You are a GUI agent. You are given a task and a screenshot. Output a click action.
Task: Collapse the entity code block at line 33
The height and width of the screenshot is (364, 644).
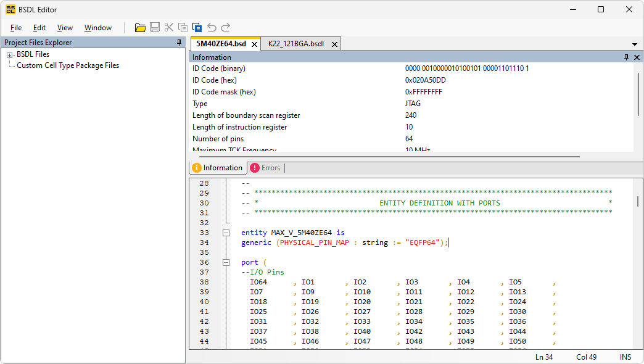(x=226, y=233)
